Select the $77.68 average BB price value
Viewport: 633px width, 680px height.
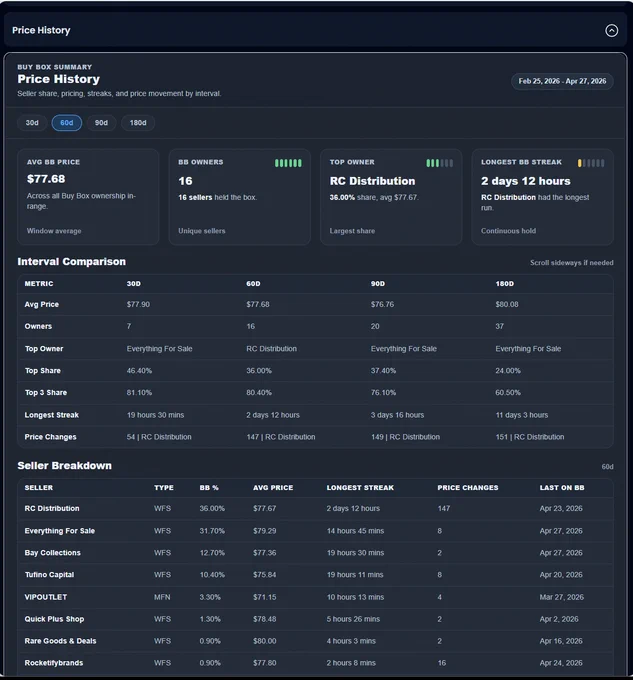(46, 179)
